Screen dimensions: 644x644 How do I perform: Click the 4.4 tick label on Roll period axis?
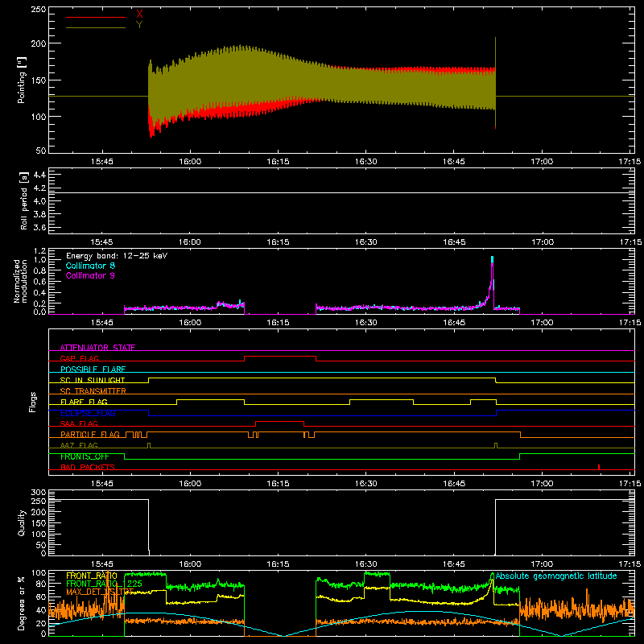(x=39, y=175)
